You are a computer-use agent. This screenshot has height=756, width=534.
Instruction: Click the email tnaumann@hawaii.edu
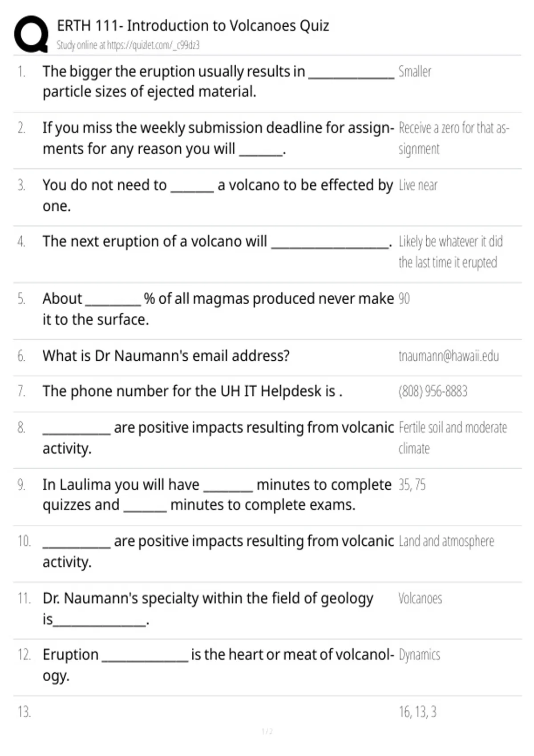(x=449, y=356)
